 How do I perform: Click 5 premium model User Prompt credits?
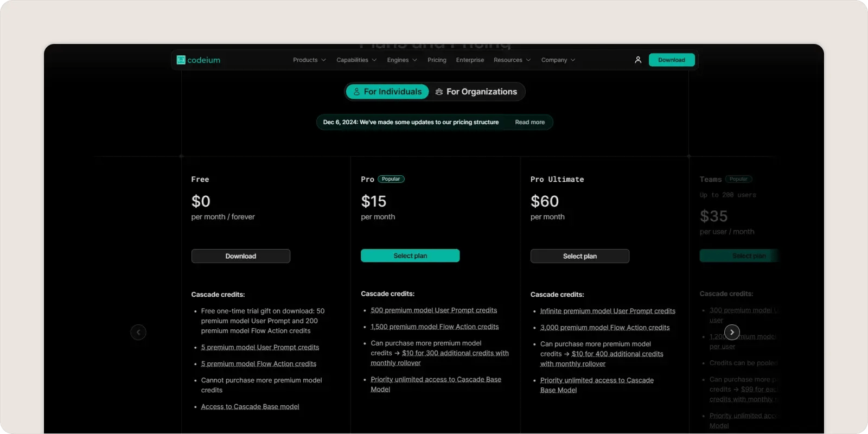point(260,347)
